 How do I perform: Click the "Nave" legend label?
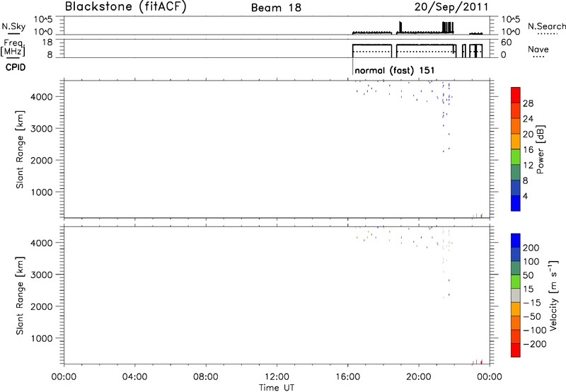pos(538,49)
